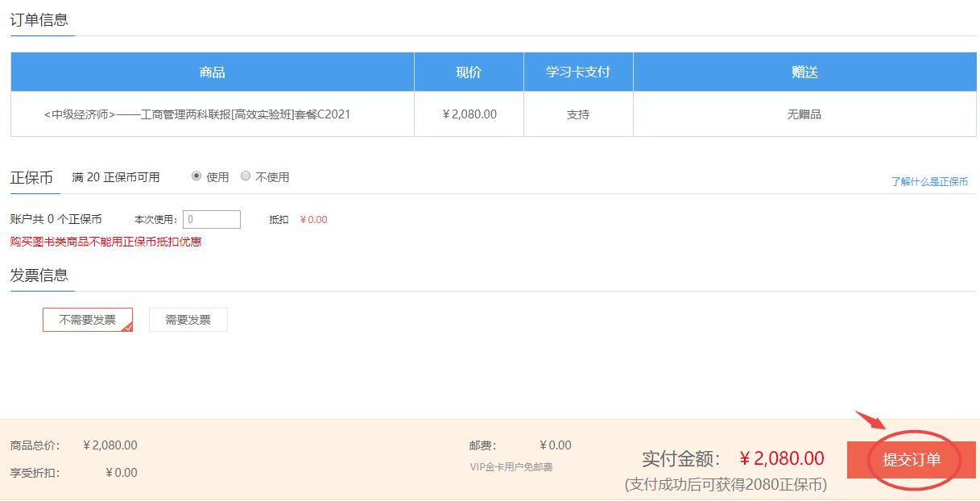Click the 本次使用 coin amount input field
This screenshot has height=501, width=980.
[x=212, y=218]
